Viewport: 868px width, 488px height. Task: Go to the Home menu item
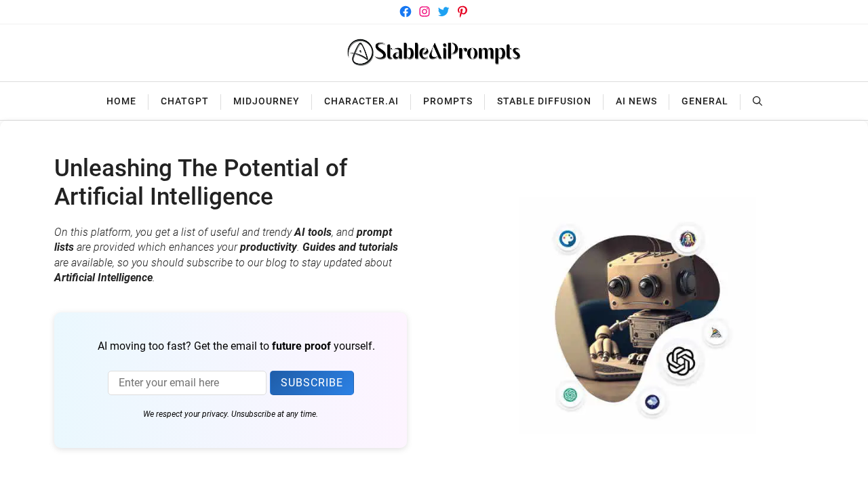(121, 101)
